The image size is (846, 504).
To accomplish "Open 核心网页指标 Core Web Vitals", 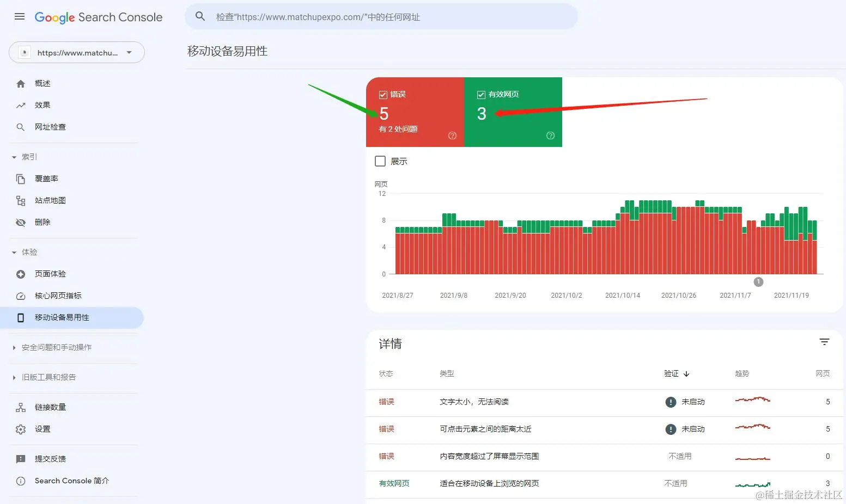I will tap(58, 296).
